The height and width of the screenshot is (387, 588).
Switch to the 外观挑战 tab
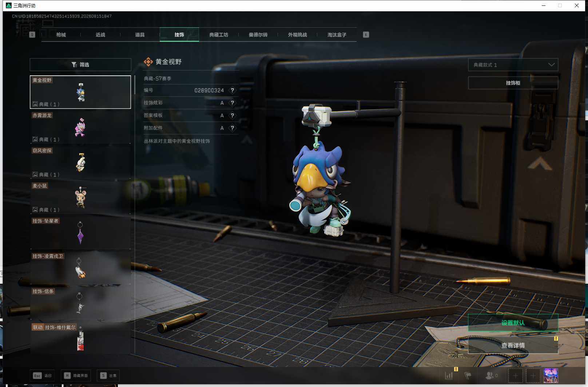[298, 35]
